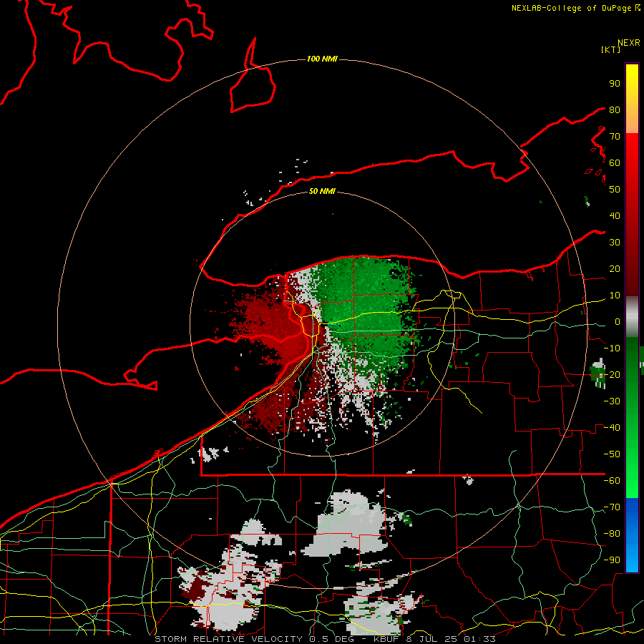Viewport: 644px width, 644px height.
Task: Select the -80 value on the velocity scale
Action: (x=612, y=534)
